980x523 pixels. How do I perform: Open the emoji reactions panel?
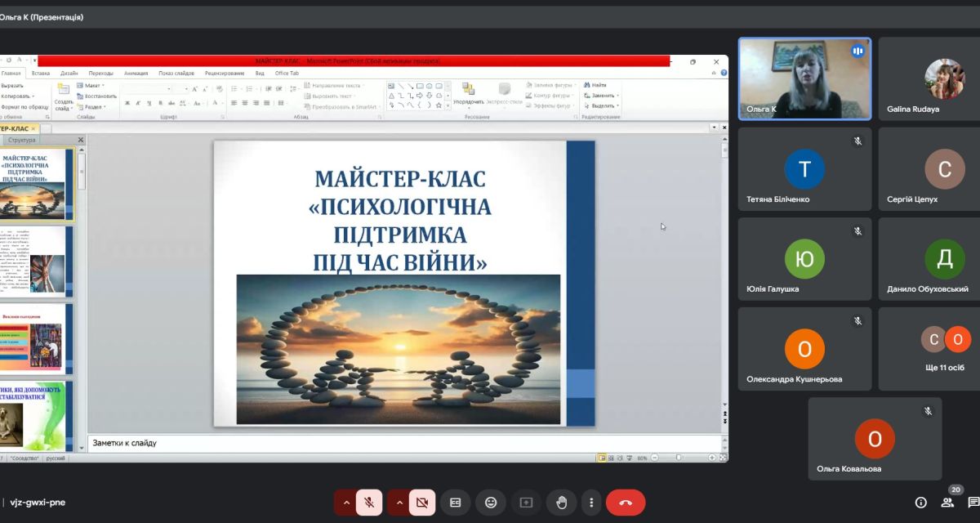pyautogui.click(x=491, y=503)
